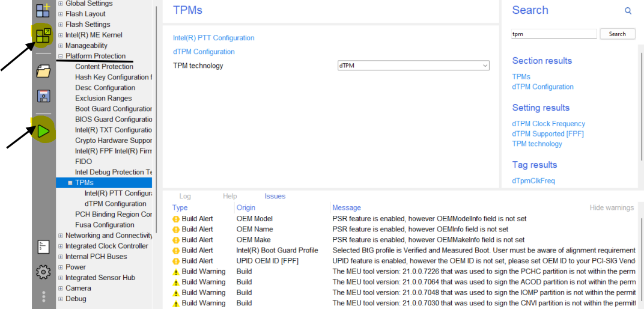Collapse the TPMs tree node

(x=70, y=183)
